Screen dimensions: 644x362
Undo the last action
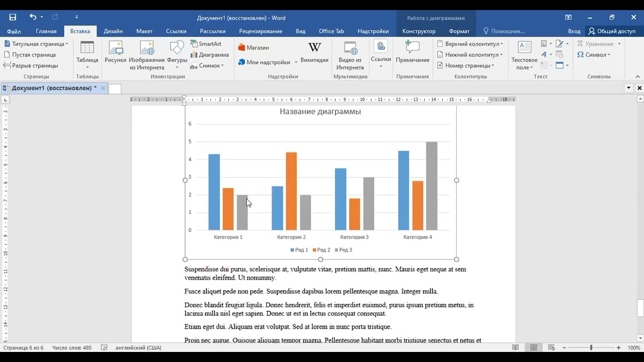click(33, 17)
